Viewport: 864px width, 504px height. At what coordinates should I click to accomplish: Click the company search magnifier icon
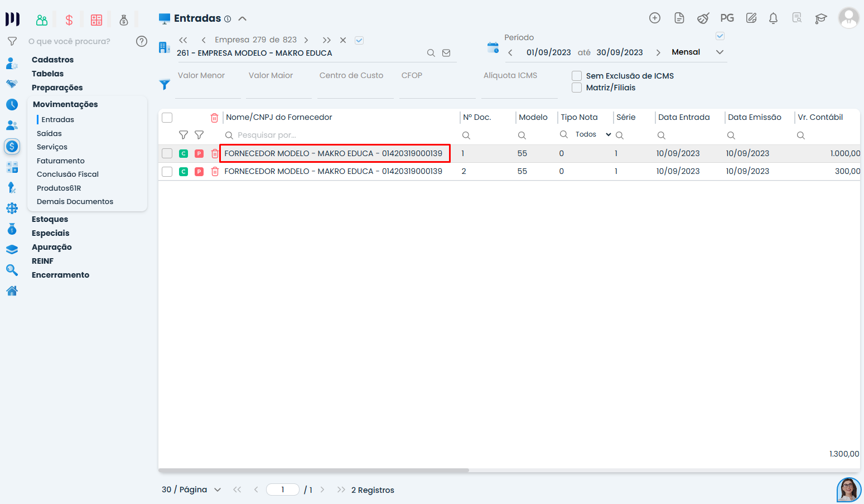coord(431,53)
